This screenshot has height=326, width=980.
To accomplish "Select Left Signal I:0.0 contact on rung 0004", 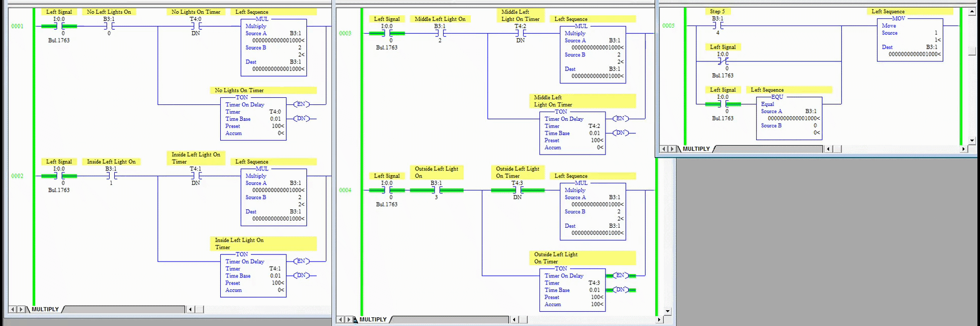I will pyautogui.click(x=387, y=190).
